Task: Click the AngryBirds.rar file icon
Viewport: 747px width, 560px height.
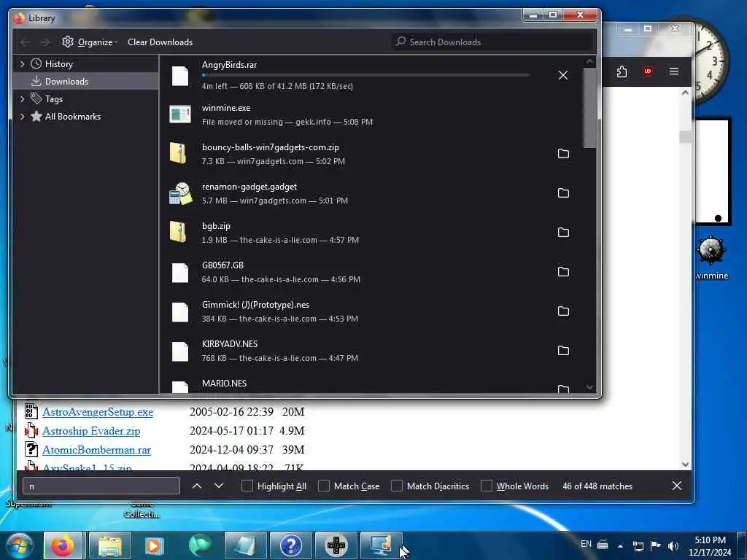Action: click(x=180, y=76)
